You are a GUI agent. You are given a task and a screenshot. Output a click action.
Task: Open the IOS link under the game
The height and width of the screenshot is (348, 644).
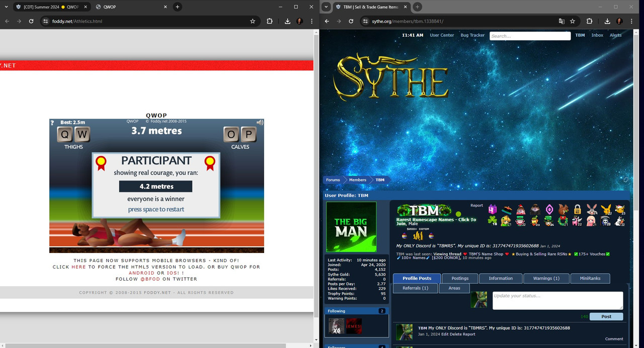[174, 273]
